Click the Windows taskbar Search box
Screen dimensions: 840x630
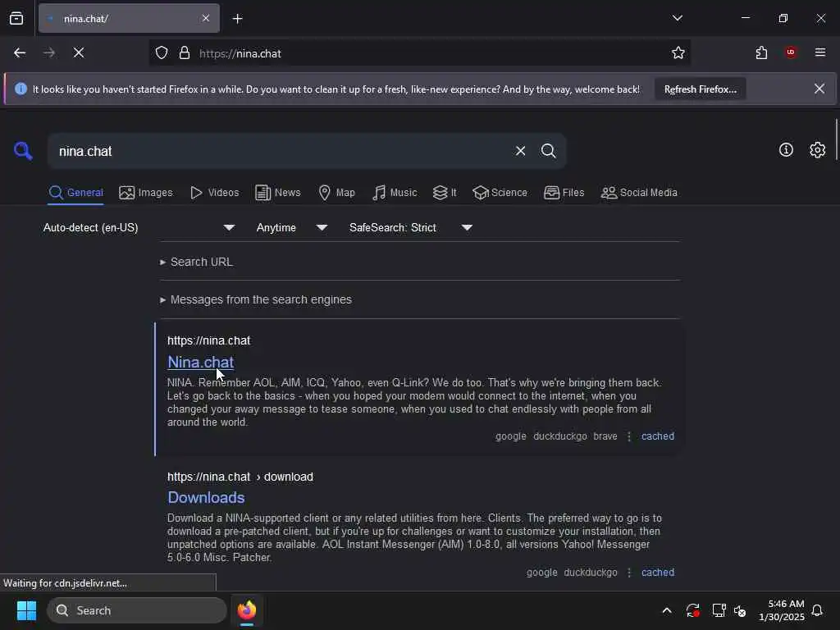[x=137, y=610]
